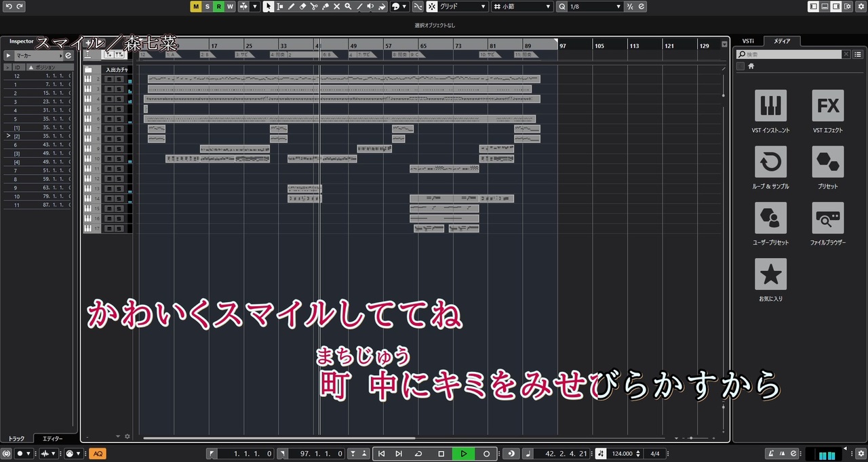The height and width of the screenshot is (462, 868).
Task: Open VST Instruments in Media panel
Action: coord(770,106)
